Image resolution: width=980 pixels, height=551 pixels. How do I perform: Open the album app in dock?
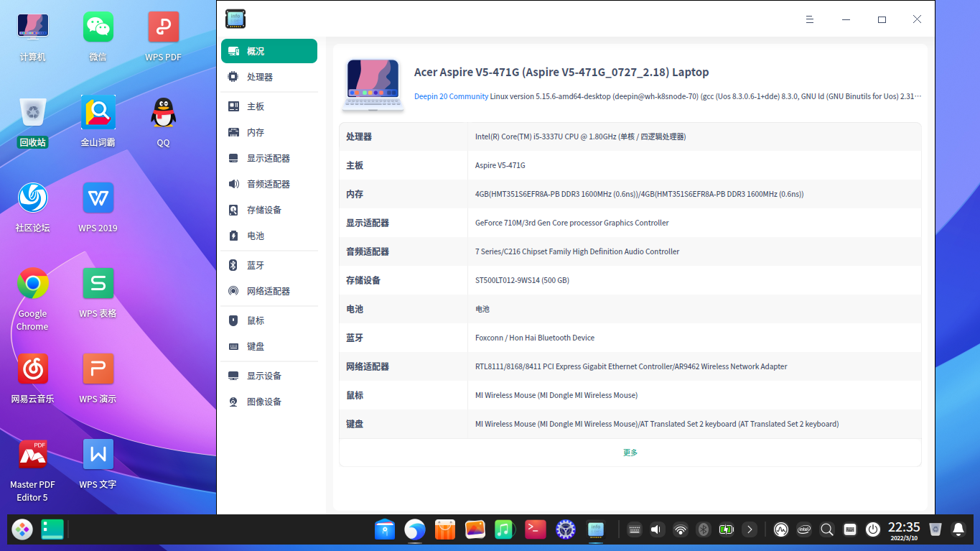pyautogui.click(x=475, y=529)
